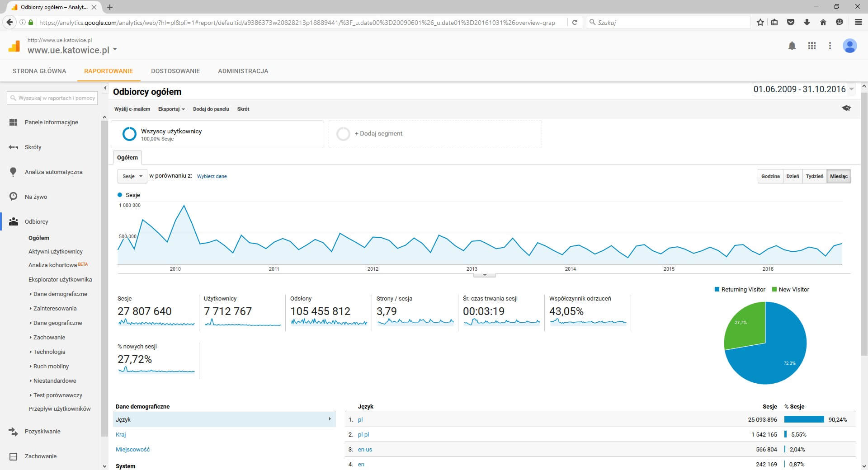Open the Miejscowość demographics link

(132, 449)
